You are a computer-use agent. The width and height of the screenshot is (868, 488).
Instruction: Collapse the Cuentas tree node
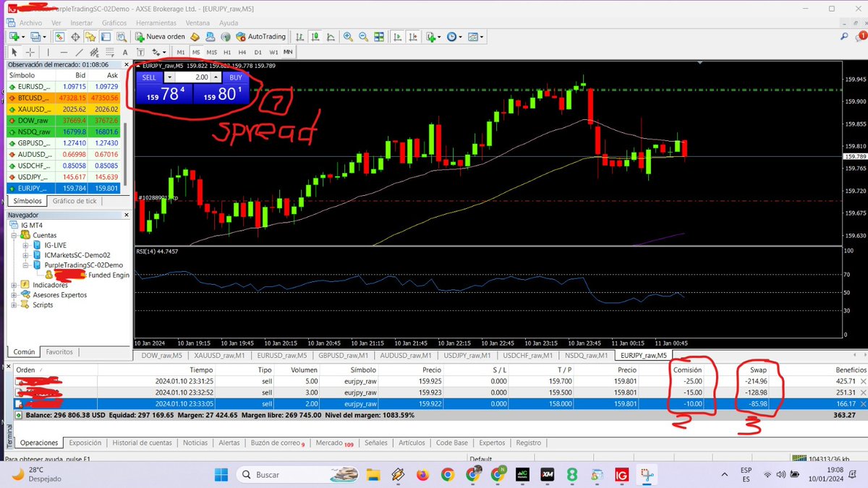tap(15, 236)
